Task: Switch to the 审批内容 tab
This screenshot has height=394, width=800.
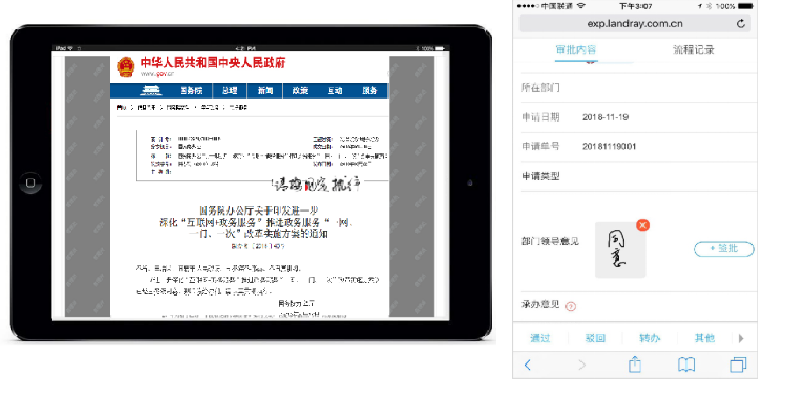Action: tap(576, 50)
